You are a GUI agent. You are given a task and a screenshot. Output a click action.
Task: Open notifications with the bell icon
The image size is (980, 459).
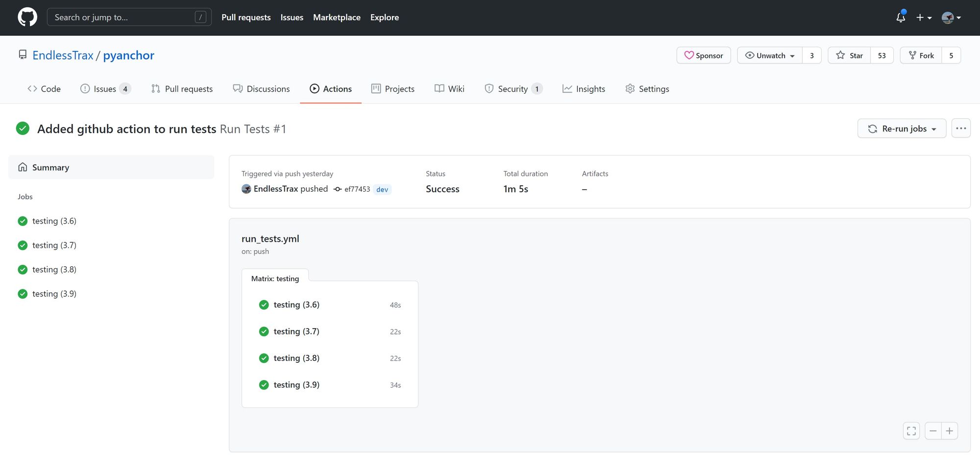click(900, 17)
